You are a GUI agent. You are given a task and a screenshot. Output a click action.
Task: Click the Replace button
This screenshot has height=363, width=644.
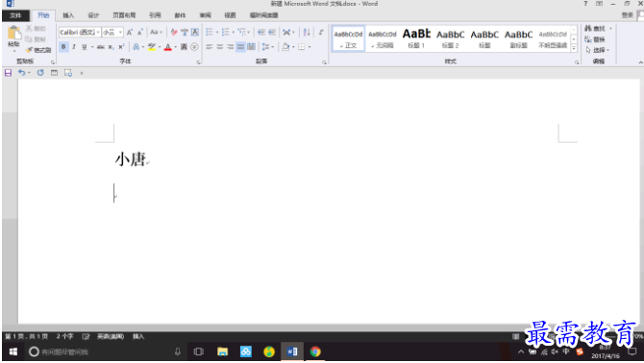[595, 39]
